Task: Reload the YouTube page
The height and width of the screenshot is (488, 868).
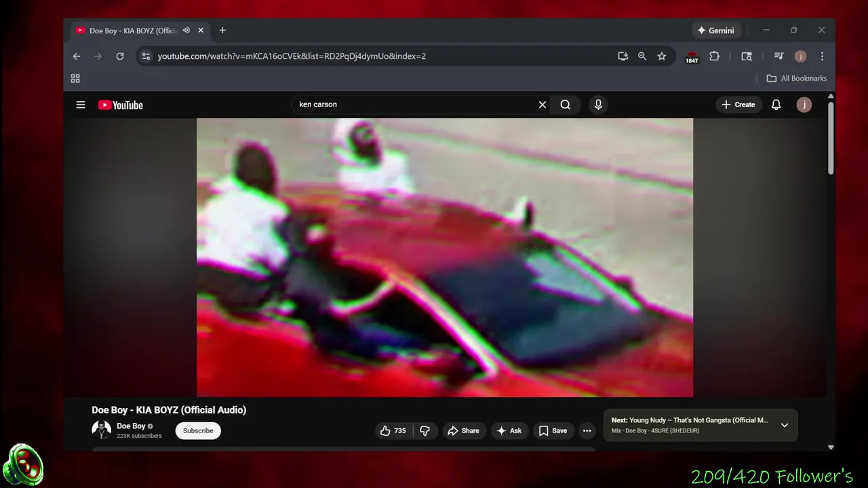Action: click(120, 56)
